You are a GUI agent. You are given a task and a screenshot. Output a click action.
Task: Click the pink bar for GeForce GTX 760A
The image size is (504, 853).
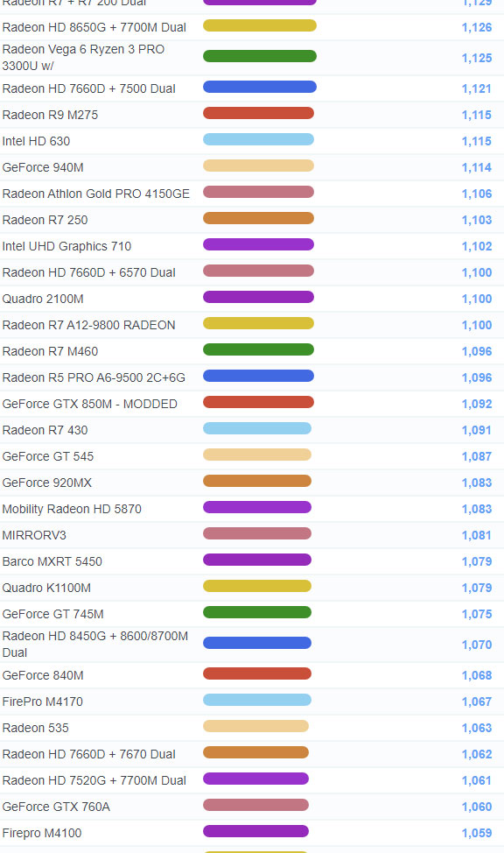tap(256, 805)
